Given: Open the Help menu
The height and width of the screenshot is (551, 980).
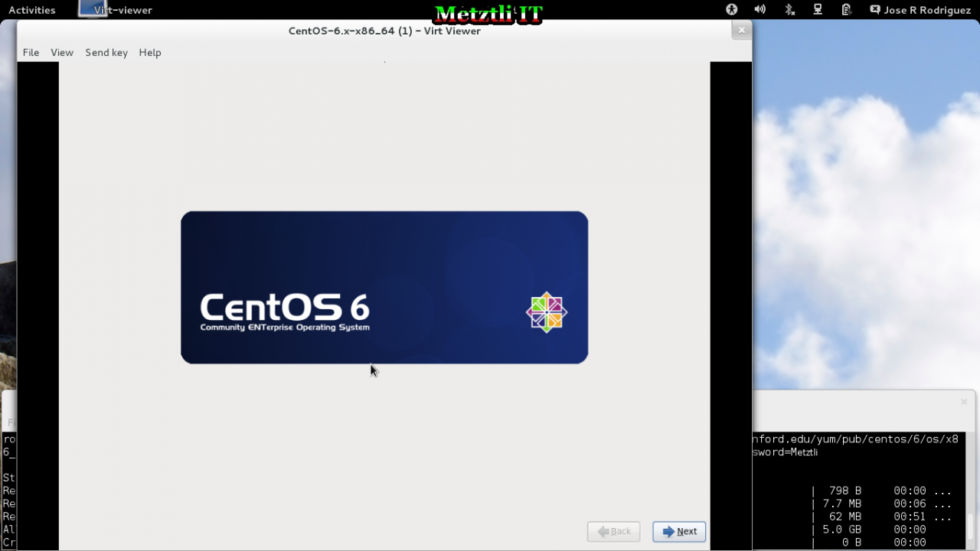Looking at the screenshot, I should point(150,53).
